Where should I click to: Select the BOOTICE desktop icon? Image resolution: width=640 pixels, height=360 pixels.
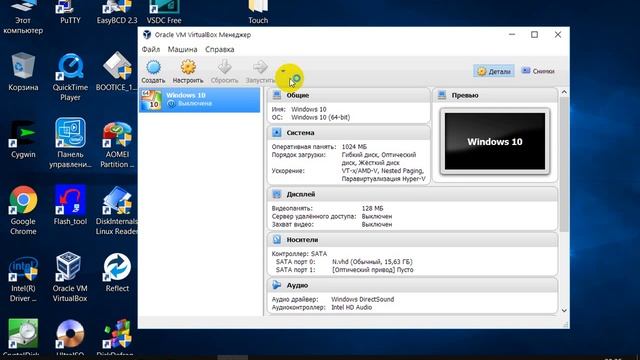pyautogui.click(x=117, y=72)
